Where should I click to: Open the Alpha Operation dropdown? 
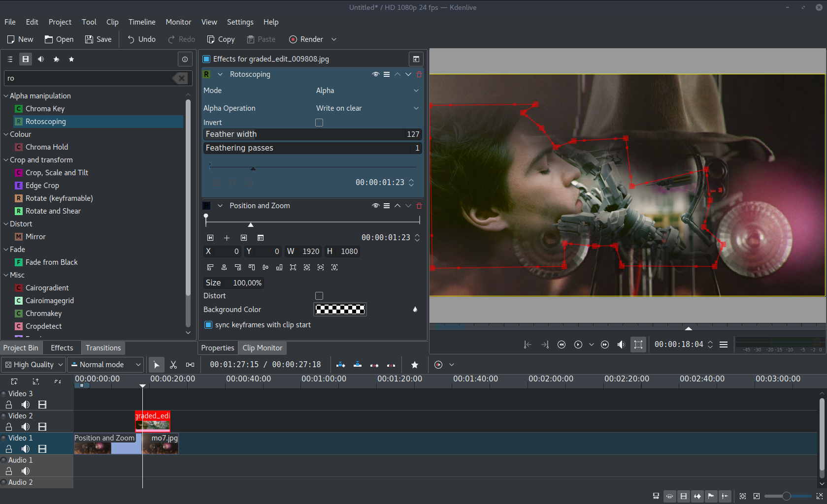[367, 108]
